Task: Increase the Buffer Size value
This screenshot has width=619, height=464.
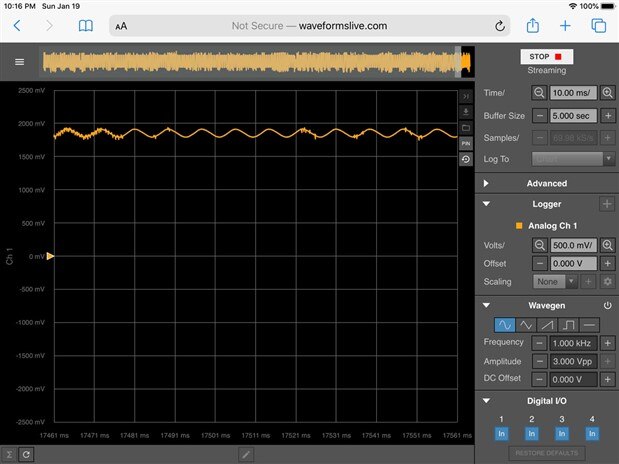Action: click(x=607, y=116)
